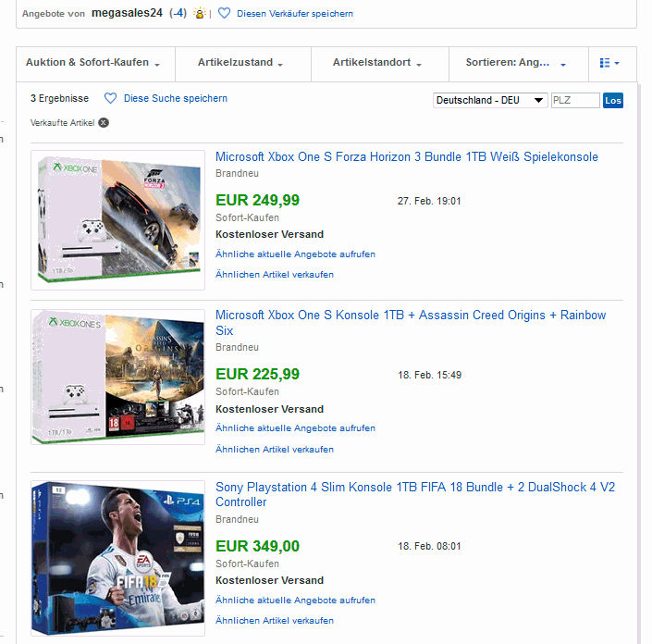Expand the Artikelzustand filter
This screenshot has width=652, height=644.
tap(243, 64)
